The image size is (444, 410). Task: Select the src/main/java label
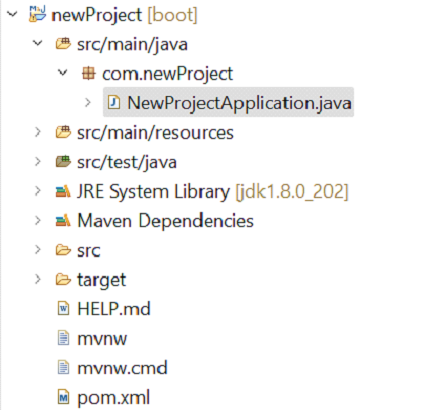(x=132, y=45)
